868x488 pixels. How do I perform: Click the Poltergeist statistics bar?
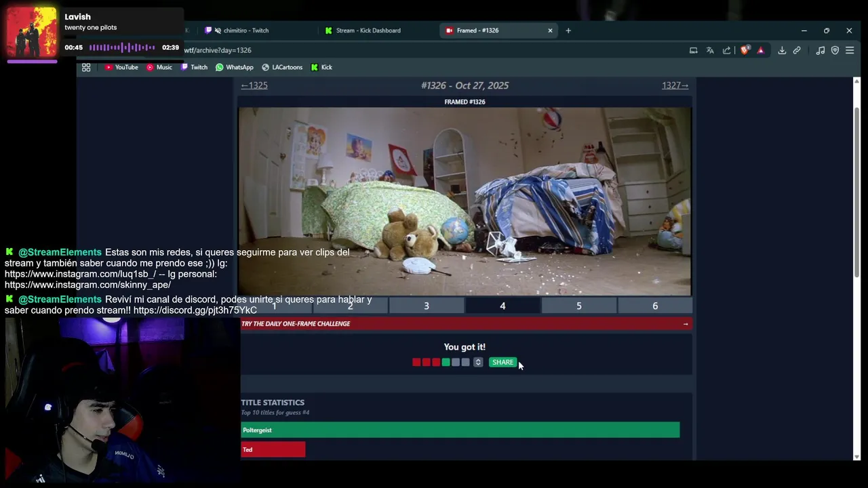click(x=460, y=430)
